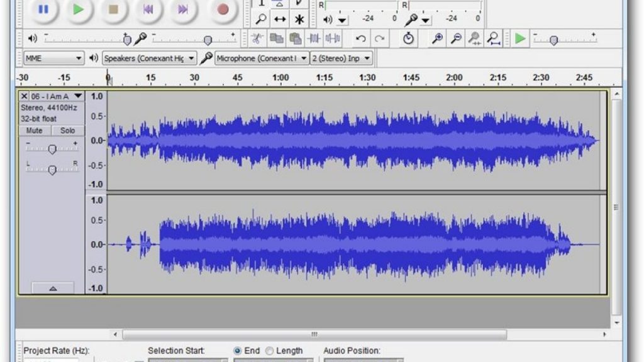Click the clock Sync-Lock icon

click(408, 38)
